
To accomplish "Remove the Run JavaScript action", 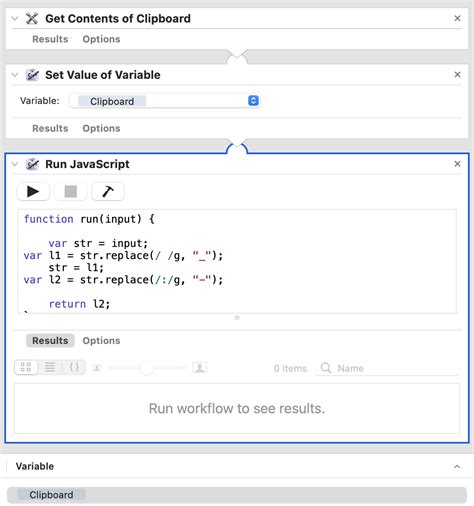I will pyautogui.click(x=457, y=164).
